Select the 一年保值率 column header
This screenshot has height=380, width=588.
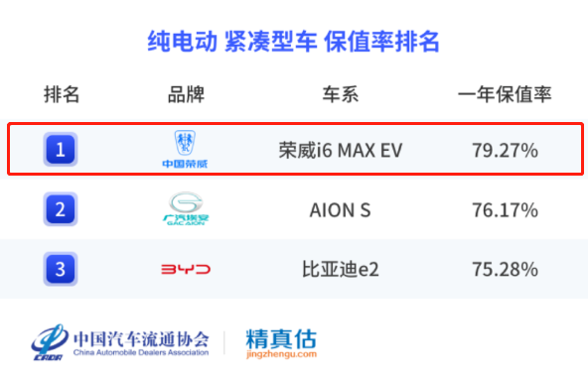coord(505,94)
